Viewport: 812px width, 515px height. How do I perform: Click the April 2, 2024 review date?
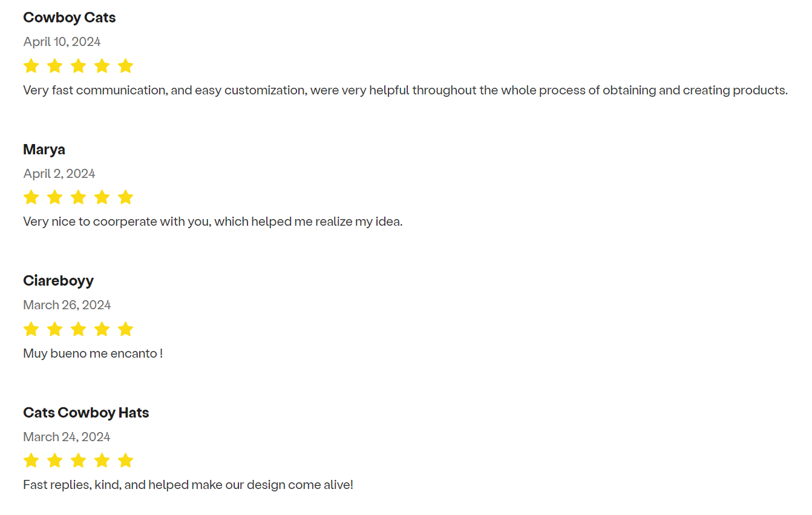[59, 174]
